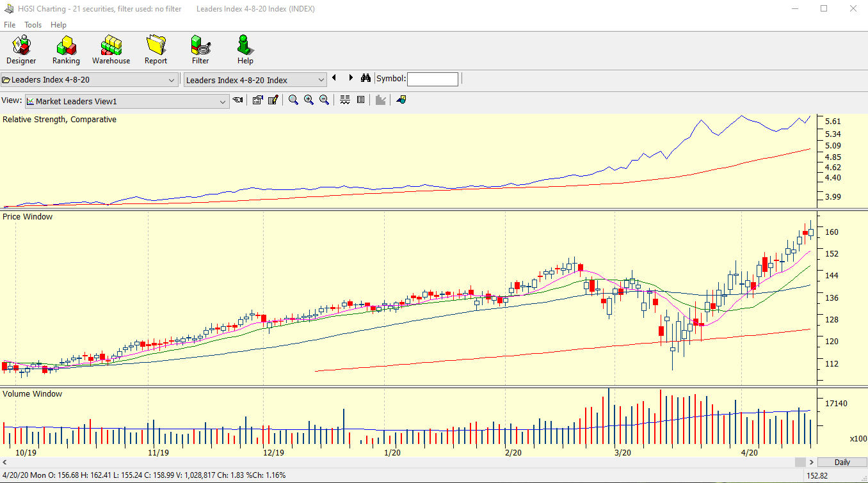The height and width of the screenshot is (483, 868).
Task: Open the Report tool
Action: [x=156, y=50]
